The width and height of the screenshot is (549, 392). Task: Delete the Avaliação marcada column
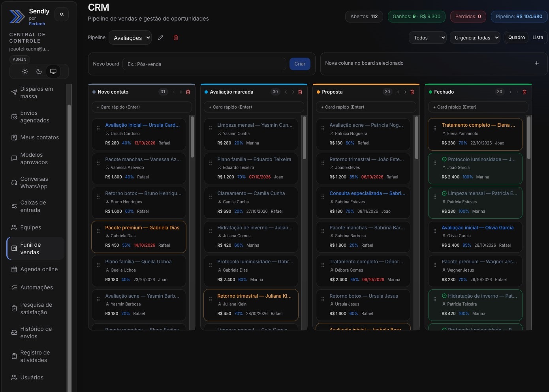(300, 92)
